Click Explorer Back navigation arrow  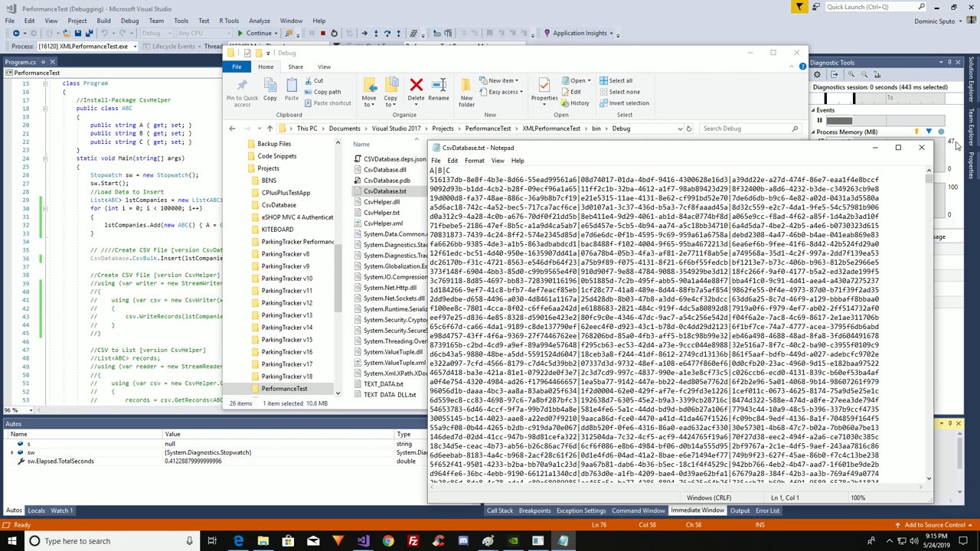tap(232, 129)
